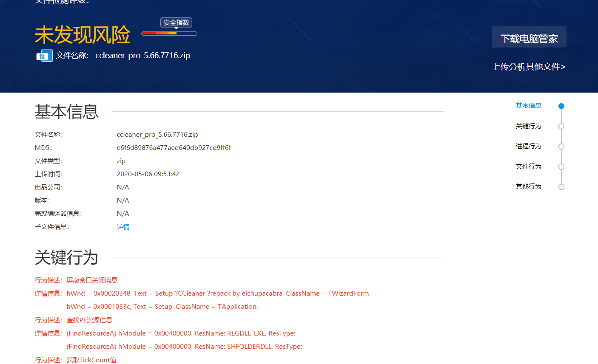
Task: Click the 未发现风险 result heading
Action: (x=82, y=35)
